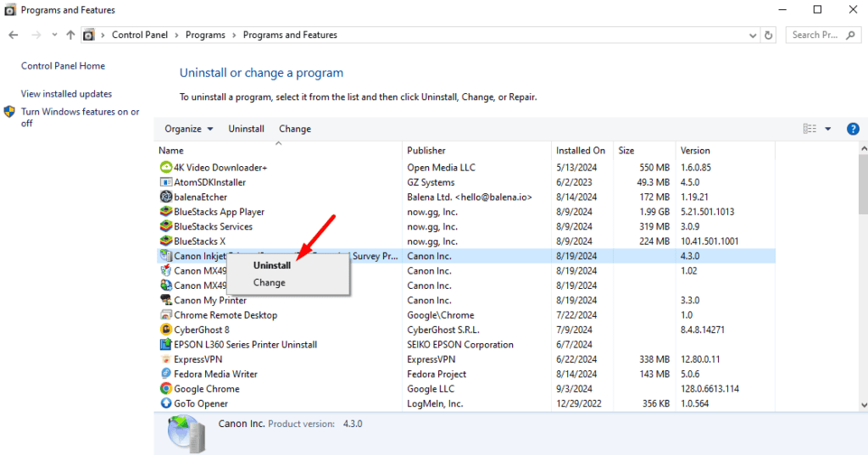Viewport: 868px width, 455px height.
Task: Open the Organize dropdown menu
Action: [x=189, y=129]
